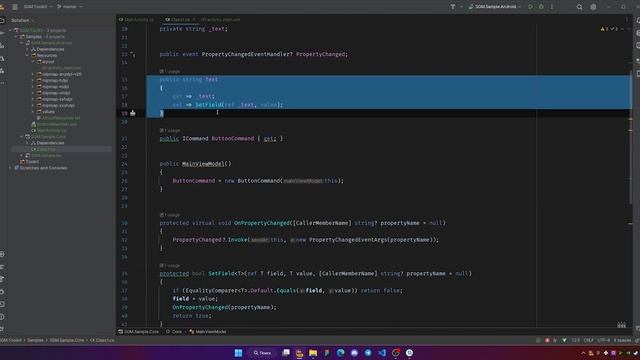Viewport: 640px width, 360px height.
Task: Click MainViewModel in structure breadcrumb
Action: point(208,332)
